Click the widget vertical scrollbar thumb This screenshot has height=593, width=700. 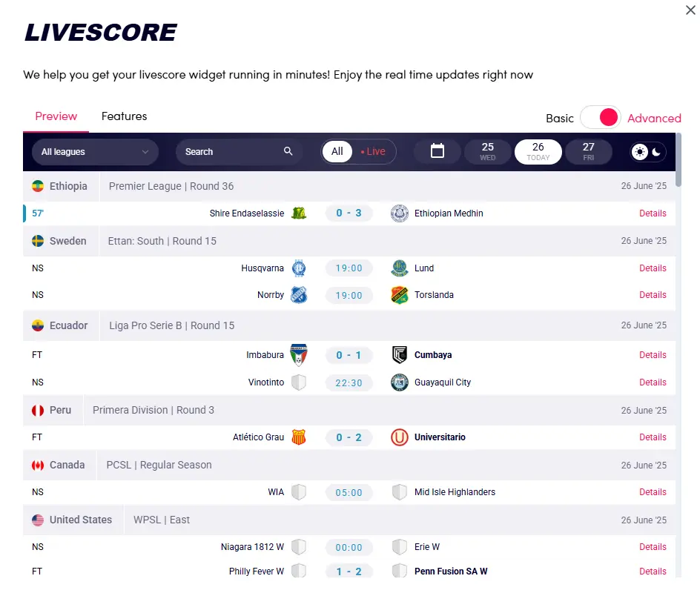(x=678, y=160)
